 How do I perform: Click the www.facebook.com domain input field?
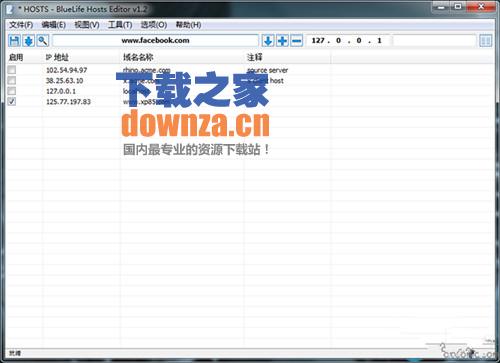coord(155,41)
